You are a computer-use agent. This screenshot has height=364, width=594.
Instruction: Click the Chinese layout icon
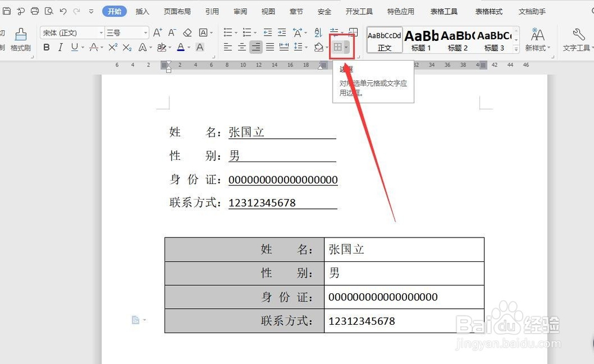pyautogui.click(x=298, y=33)
